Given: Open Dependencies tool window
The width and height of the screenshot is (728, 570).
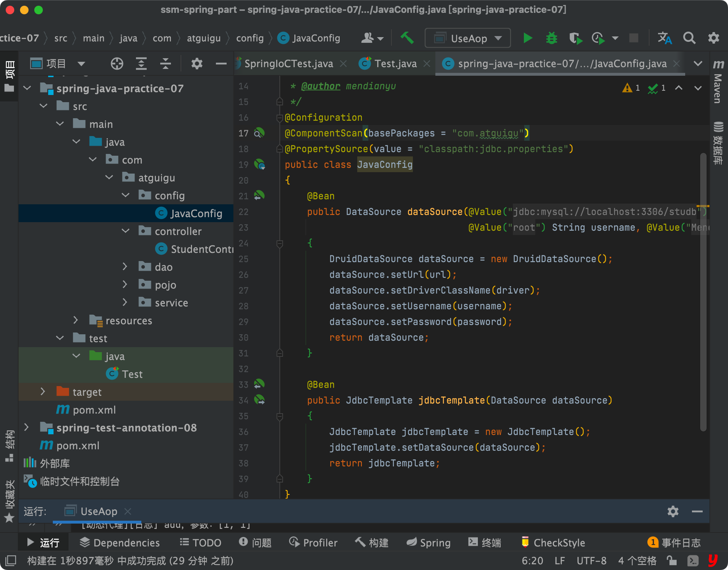Looking at the screenshot, I should click(120, 542).
